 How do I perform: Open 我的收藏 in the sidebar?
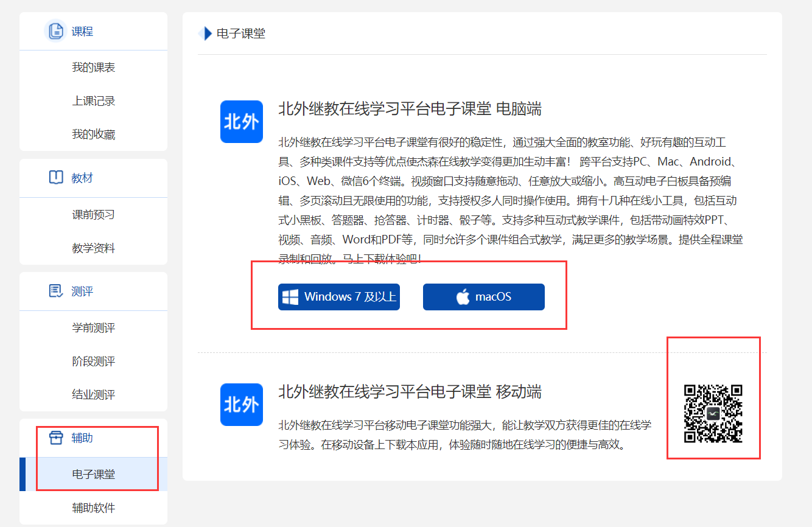coord(94,134)
